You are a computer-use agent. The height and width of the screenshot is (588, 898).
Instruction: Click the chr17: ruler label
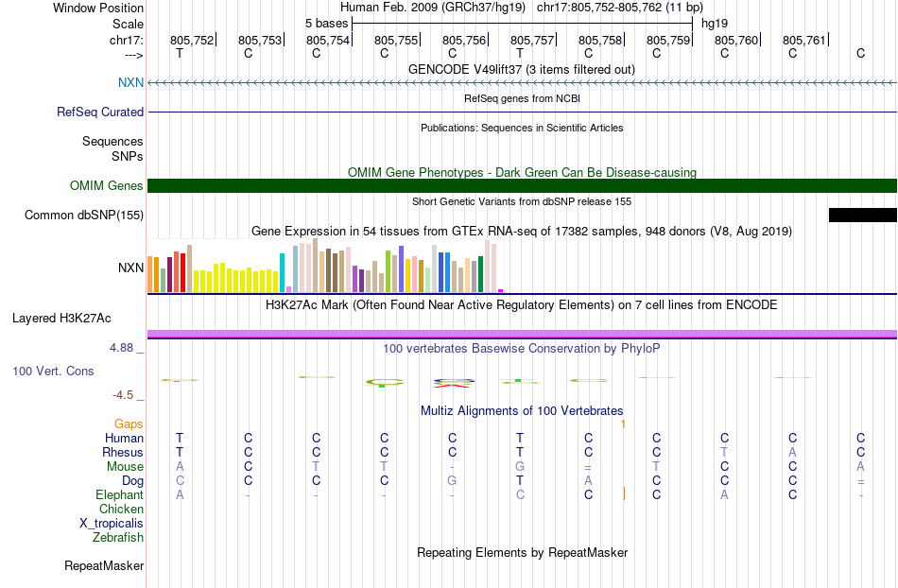[x=126, y=40]
